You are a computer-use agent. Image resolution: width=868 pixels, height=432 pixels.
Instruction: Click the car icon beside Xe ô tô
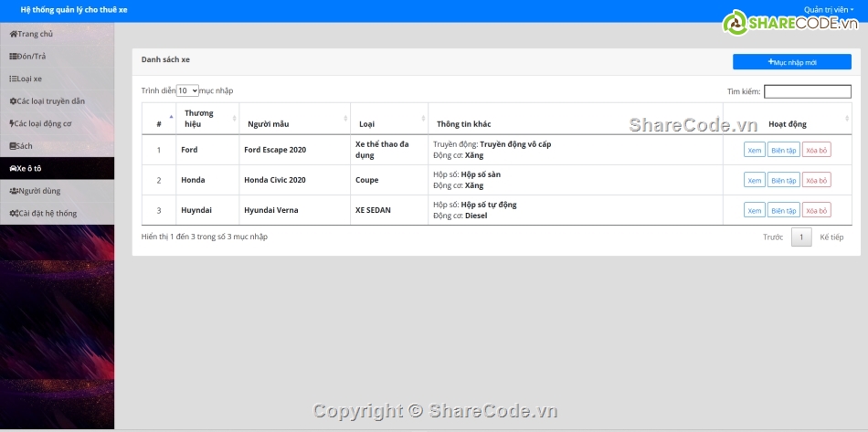13,169
